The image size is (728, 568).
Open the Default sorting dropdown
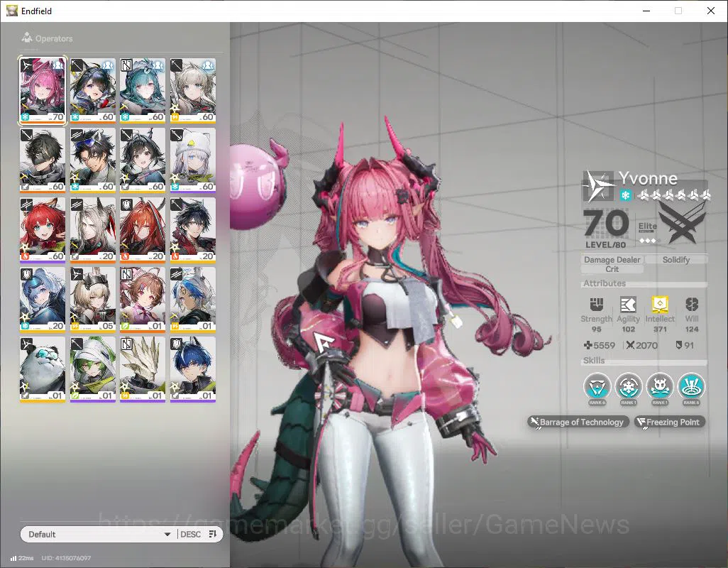98,534
